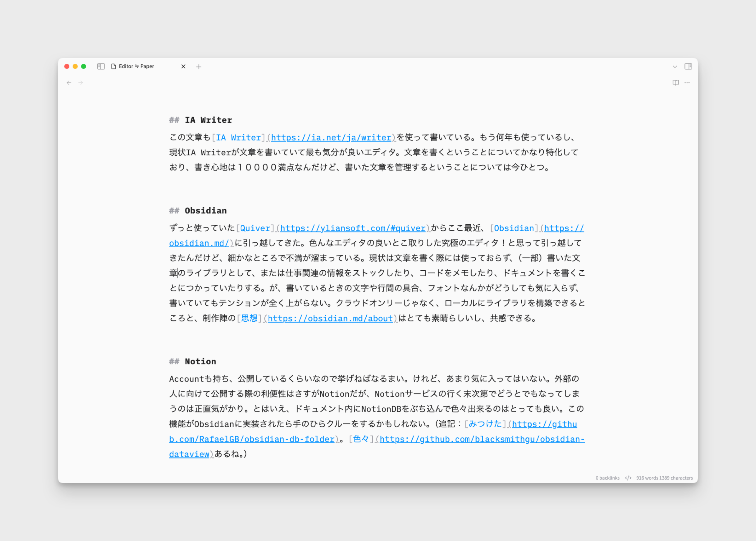
Task: Open the obsidian.md/about link
Action: click(x=330, y=319)
